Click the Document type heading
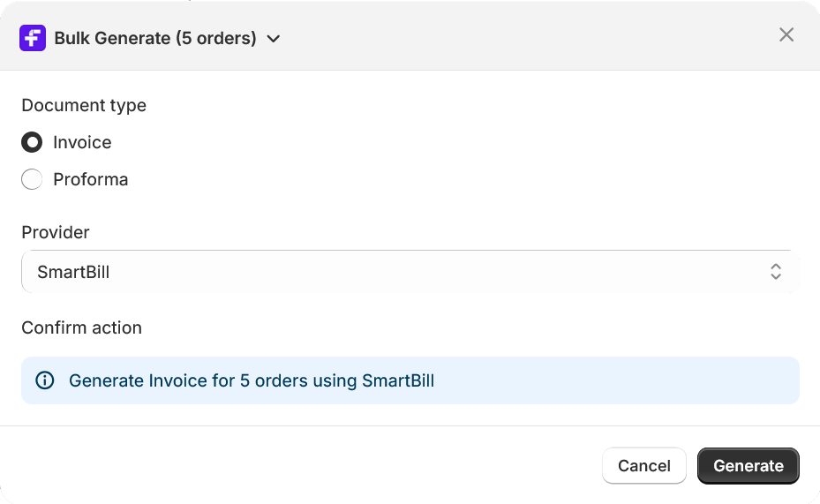 tap(84, 106)
